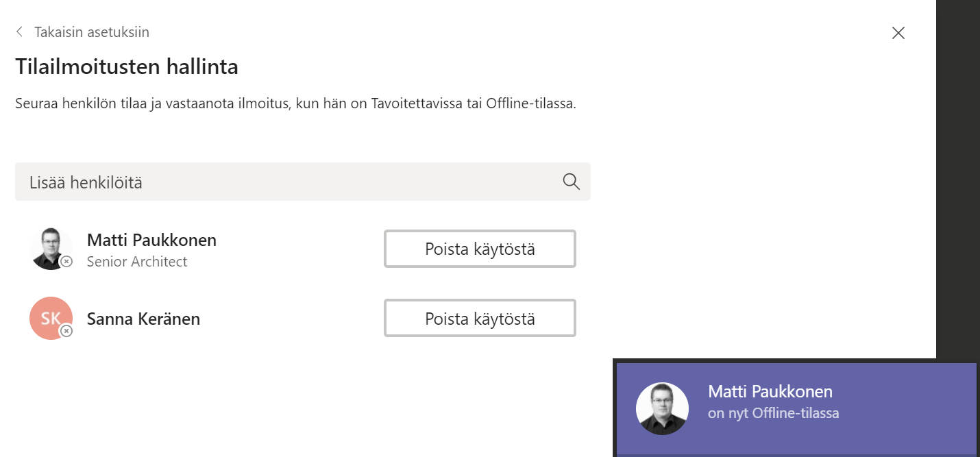Select Matti Paukkonen's name in the list
Viewport: 980px width, 457px height.
[x=151, y=240]
